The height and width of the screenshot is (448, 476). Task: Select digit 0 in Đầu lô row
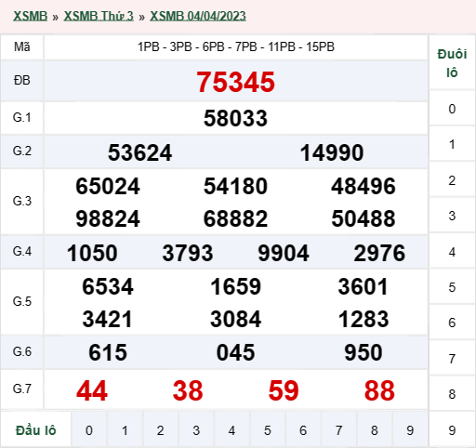point(89,430)
